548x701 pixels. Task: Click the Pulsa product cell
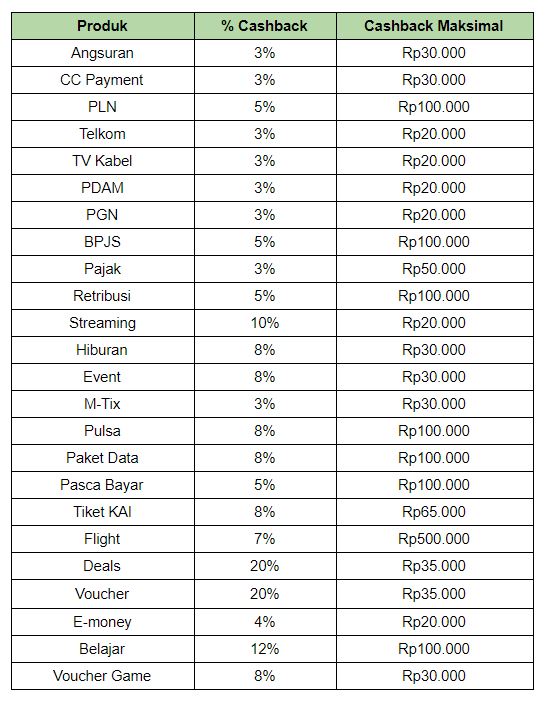(103, 431)
